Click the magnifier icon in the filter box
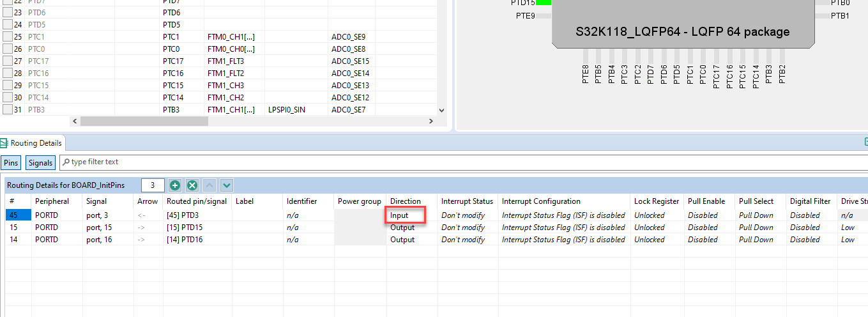Viewport: 868px width, 317px height. click(66, 162)
